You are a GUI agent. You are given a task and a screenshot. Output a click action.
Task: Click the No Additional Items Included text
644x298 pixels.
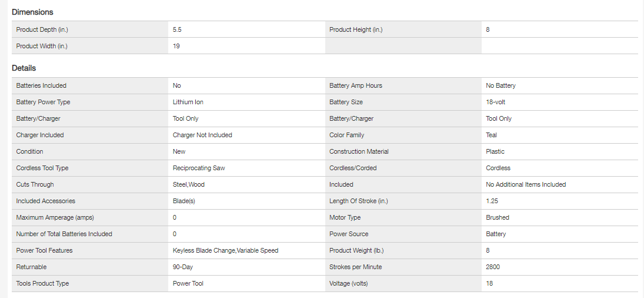tap(526, 184)
